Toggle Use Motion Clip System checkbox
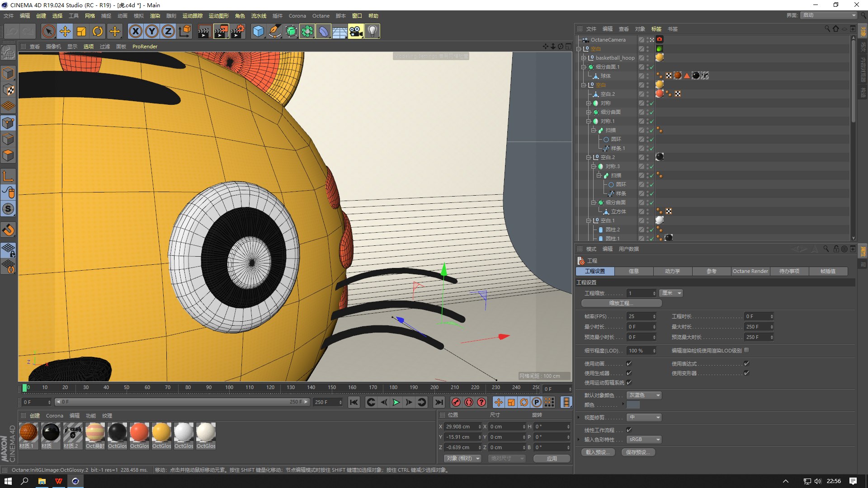Image resolution: width=868 pixels, height=488 pixels. [x=629, y=382]
